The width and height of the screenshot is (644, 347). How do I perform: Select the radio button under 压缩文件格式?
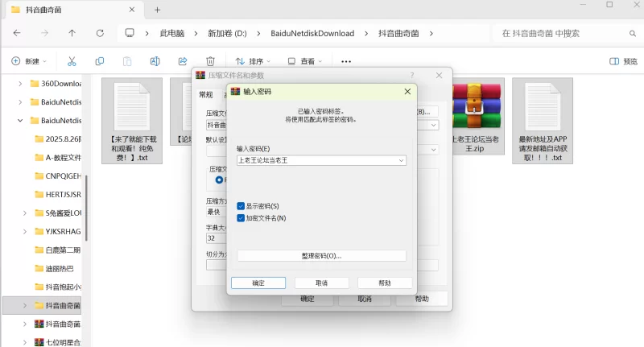click(219, 180)
